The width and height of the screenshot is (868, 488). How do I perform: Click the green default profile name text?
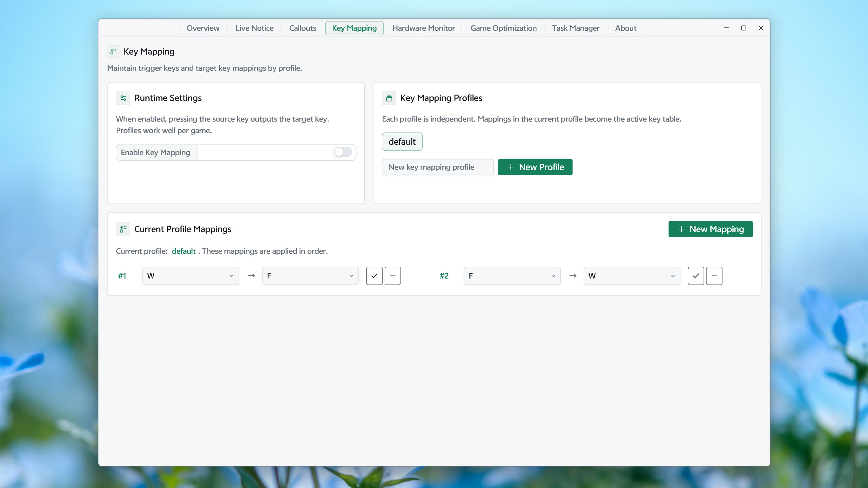tap(184, 251)
